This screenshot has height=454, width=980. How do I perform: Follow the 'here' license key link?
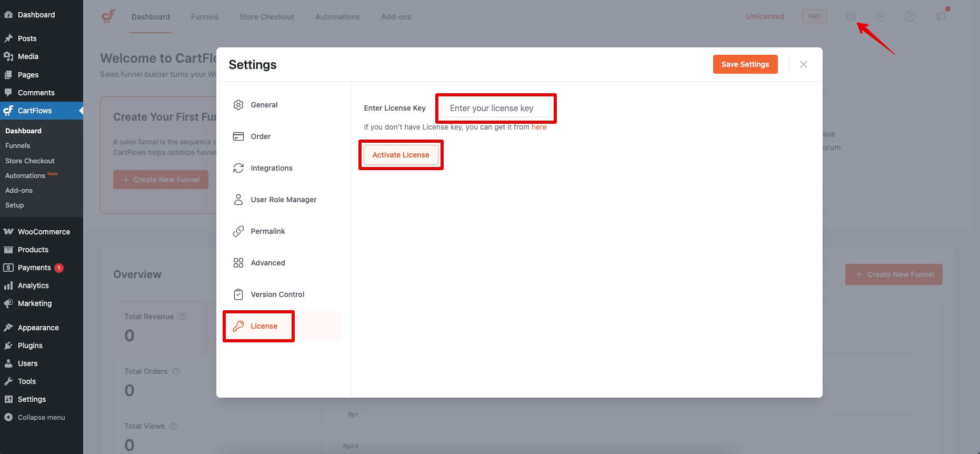click(x=538, y=127)
